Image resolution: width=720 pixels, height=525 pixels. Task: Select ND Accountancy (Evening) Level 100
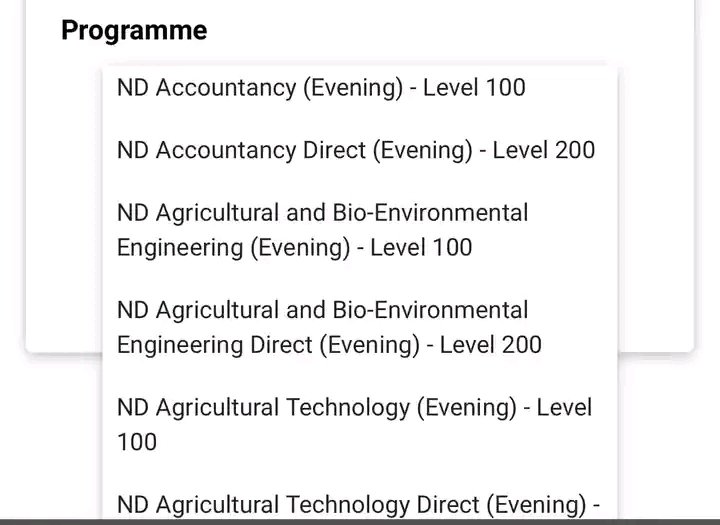pyautogui.click(x=320, y=88)
